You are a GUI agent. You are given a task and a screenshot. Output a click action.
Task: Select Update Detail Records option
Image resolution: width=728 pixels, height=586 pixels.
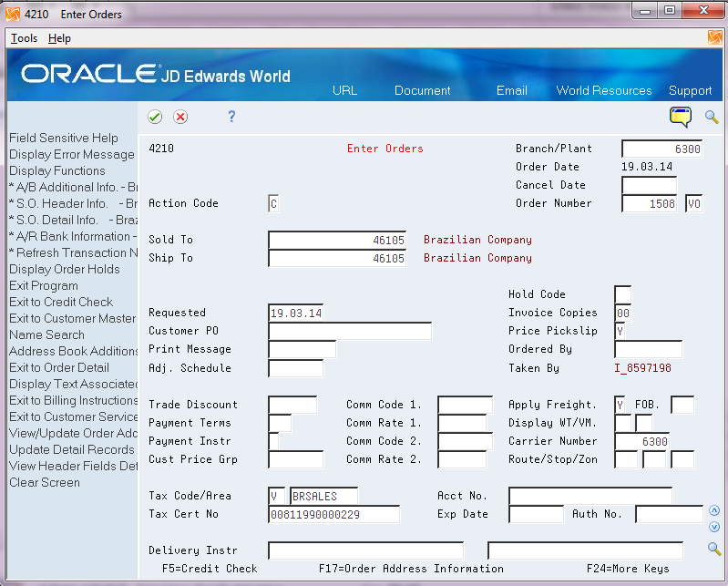71,449
